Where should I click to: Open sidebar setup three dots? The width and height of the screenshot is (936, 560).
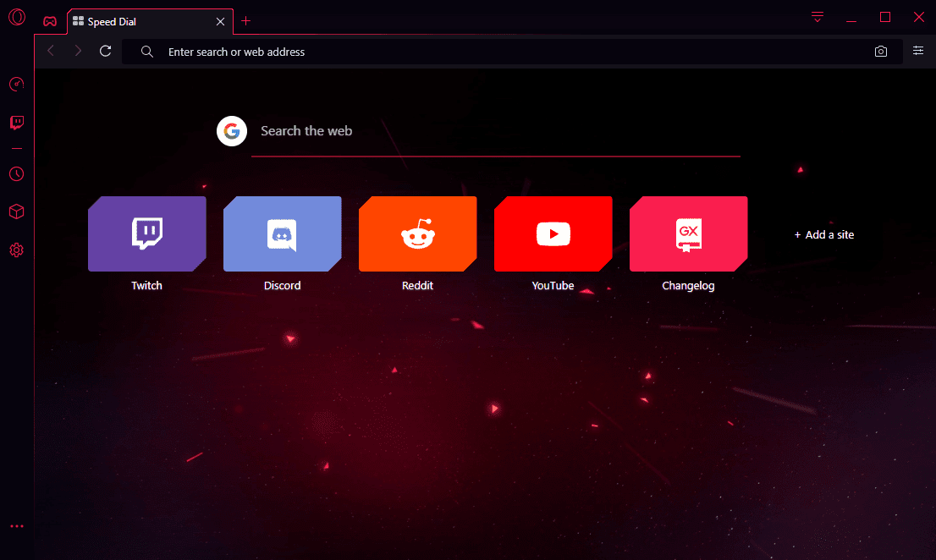point(17,526)
